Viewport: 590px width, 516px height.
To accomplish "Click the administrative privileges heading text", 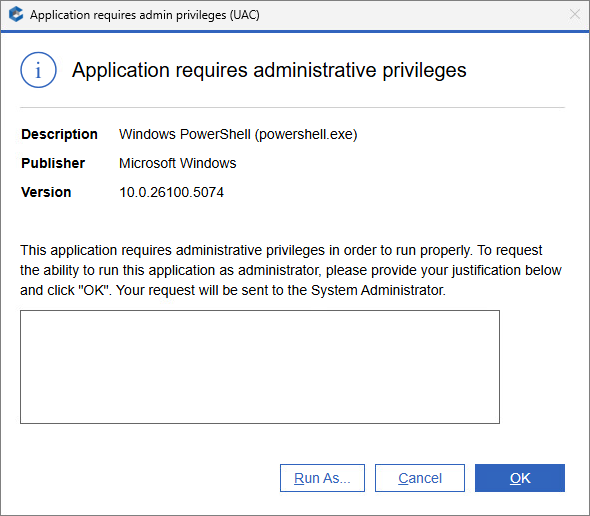I will [x=269, y=70].
